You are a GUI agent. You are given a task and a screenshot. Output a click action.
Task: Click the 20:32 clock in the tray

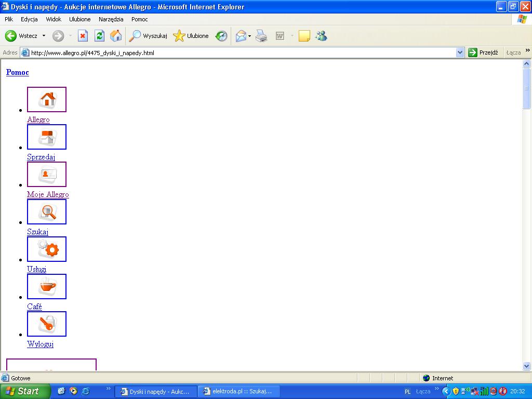click(517, 392)
